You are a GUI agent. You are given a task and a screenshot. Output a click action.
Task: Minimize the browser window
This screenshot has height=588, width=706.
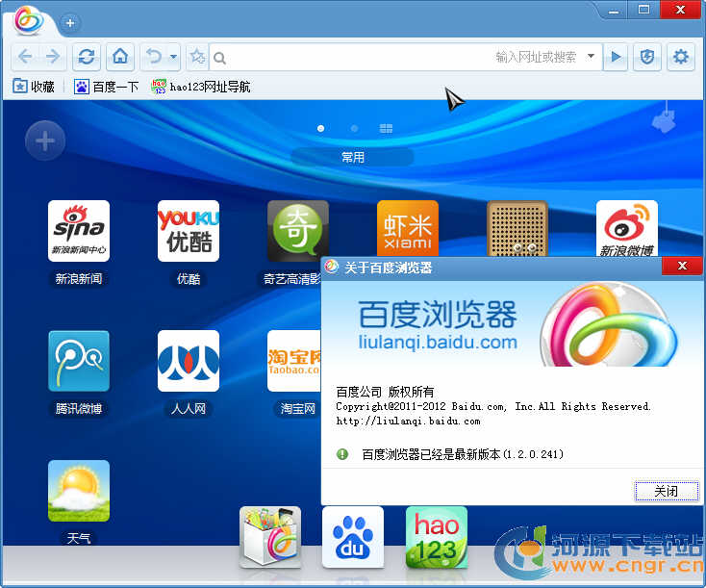pyautogui.click(x=614, y=10)
